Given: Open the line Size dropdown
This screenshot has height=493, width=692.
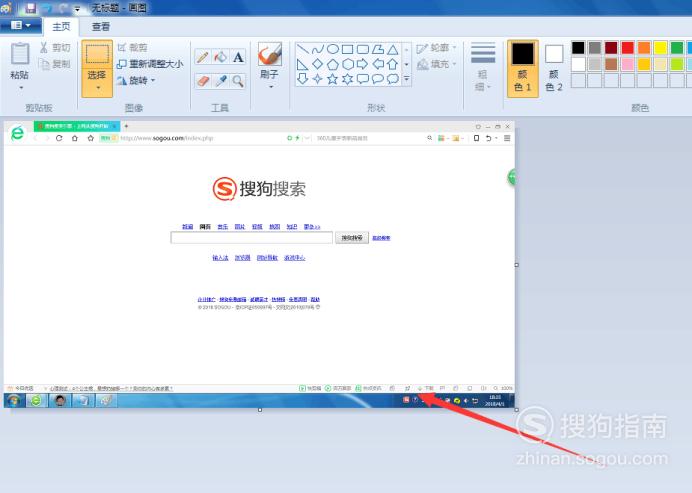Looking at the screenshot, I should point(483,68).
